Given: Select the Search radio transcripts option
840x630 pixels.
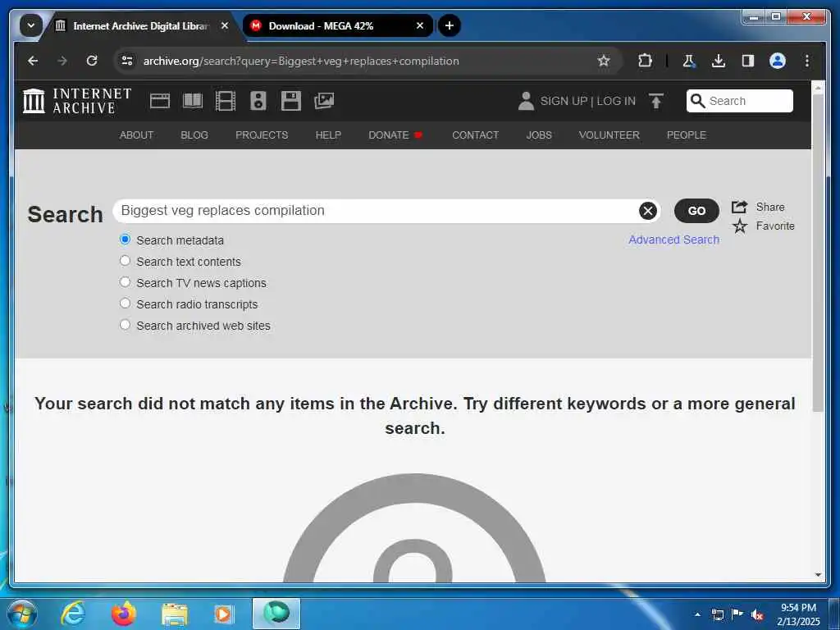Looking at the screenshot, I should (125, 304).
